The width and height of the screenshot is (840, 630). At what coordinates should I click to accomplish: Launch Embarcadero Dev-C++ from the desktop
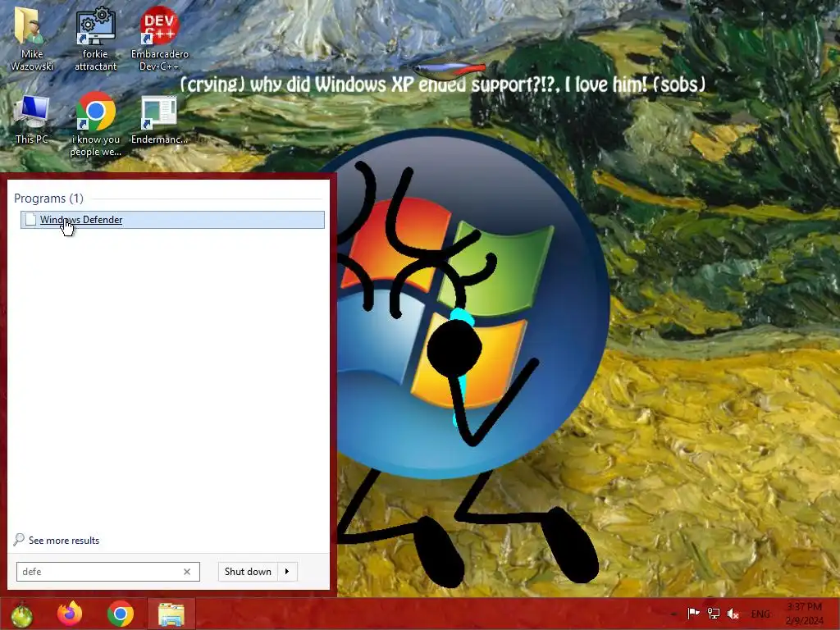tap(159, 39)
